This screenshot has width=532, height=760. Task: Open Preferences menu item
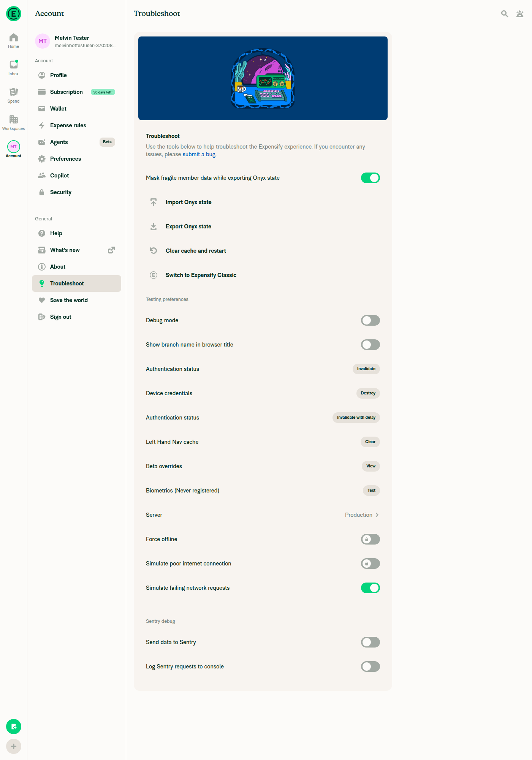(76, 159)
